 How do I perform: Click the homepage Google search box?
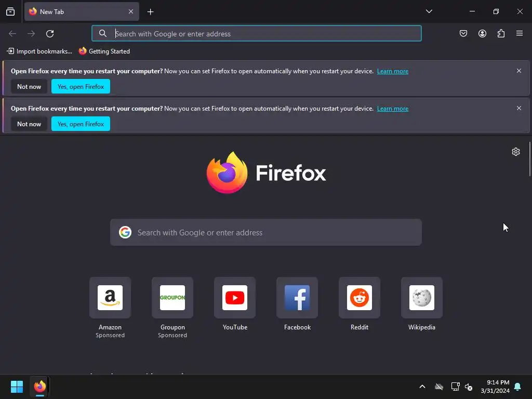[266, 232]
